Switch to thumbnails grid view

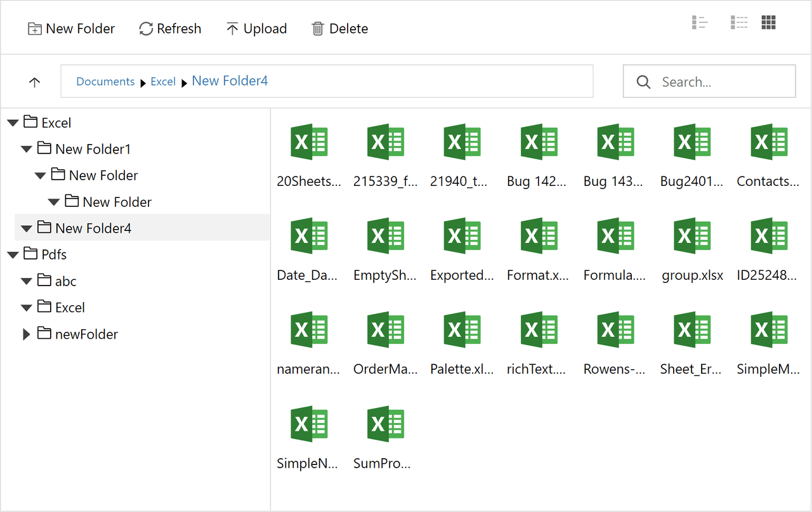[x=769, y=23]
